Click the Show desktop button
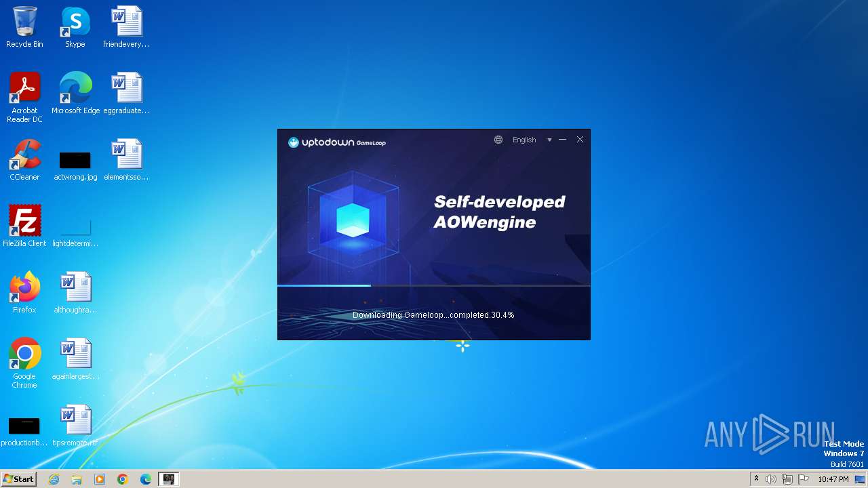This screenshot has height=488, width=868. pyautogui.click(x=861, y=479)
